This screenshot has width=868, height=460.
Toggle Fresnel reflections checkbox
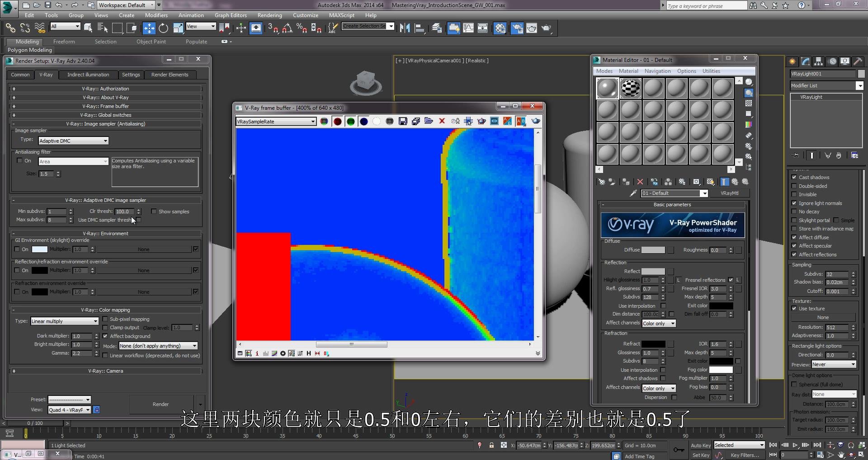pos(731,280)
